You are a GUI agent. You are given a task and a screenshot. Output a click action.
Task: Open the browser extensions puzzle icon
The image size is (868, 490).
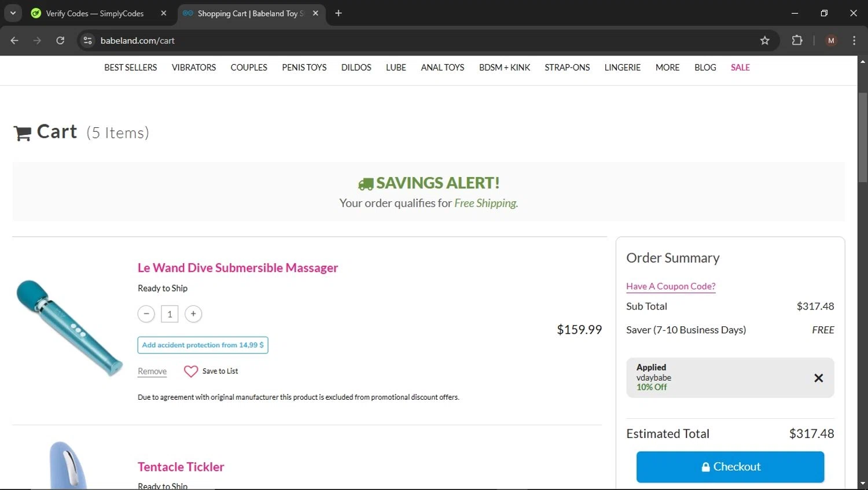click(x=797, y=40)
